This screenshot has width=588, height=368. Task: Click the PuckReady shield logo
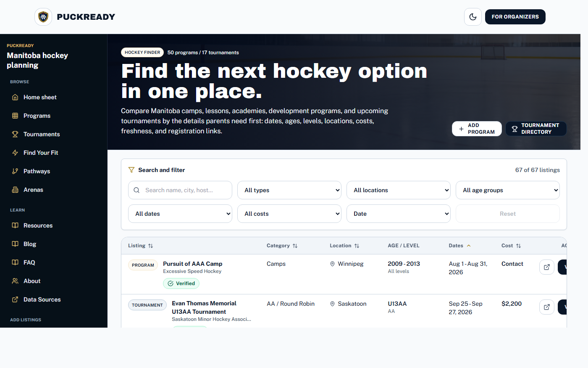tap(43, 17)
